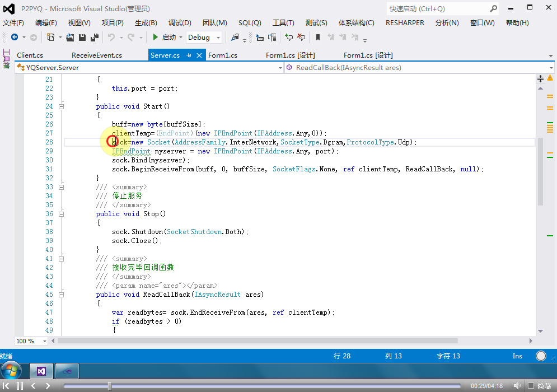This screenshot has width=557, height=392.
Task: Pin the Server.cs tab
Action: (189, 55)
